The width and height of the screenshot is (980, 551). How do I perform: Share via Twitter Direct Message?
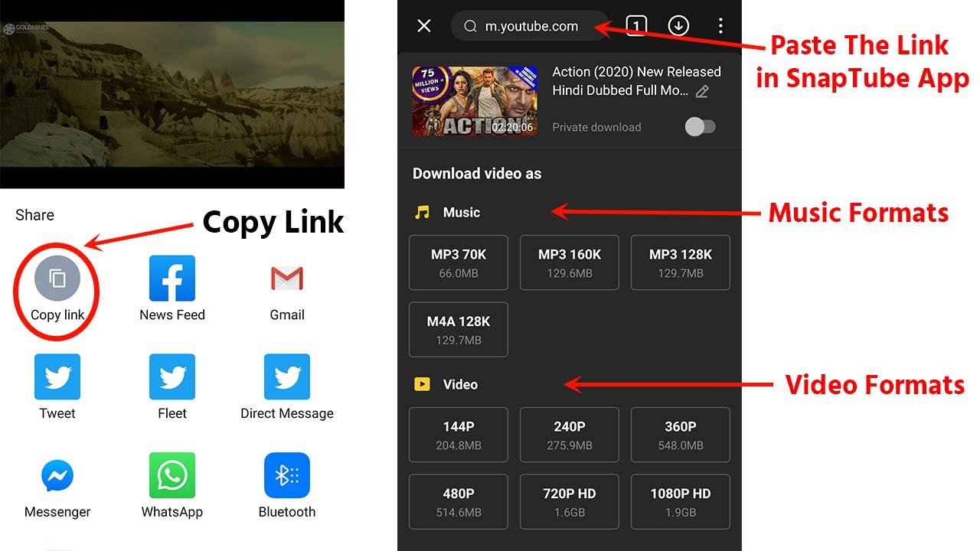[x=287, y=377]
